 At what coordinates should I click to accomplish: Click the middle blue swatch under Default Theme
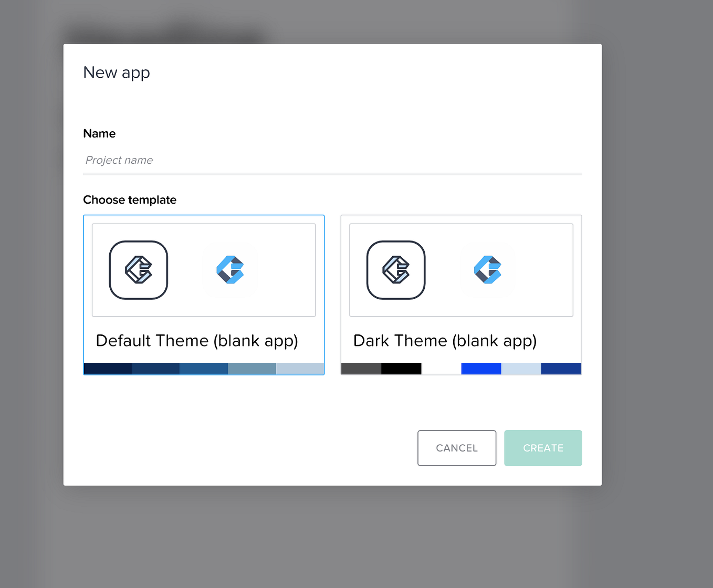click(x=204, y=368)
